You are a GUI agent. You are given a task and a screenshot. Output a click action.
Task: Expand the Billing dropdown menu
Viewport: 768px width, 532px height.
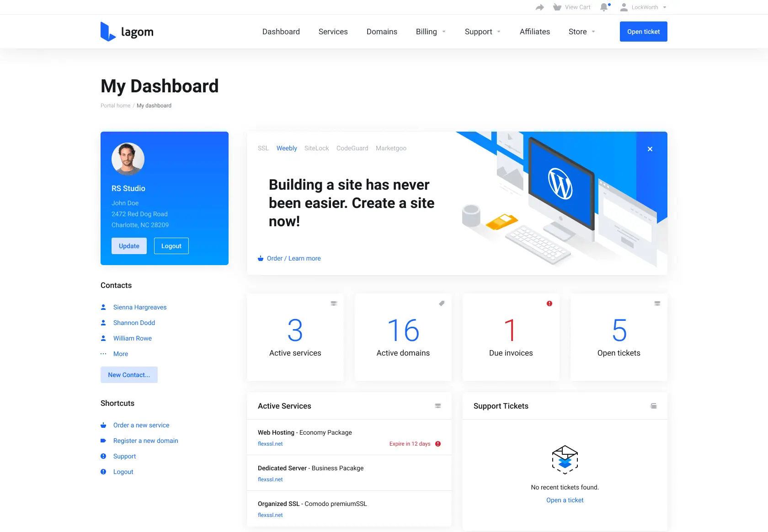(x=431, y=32)
